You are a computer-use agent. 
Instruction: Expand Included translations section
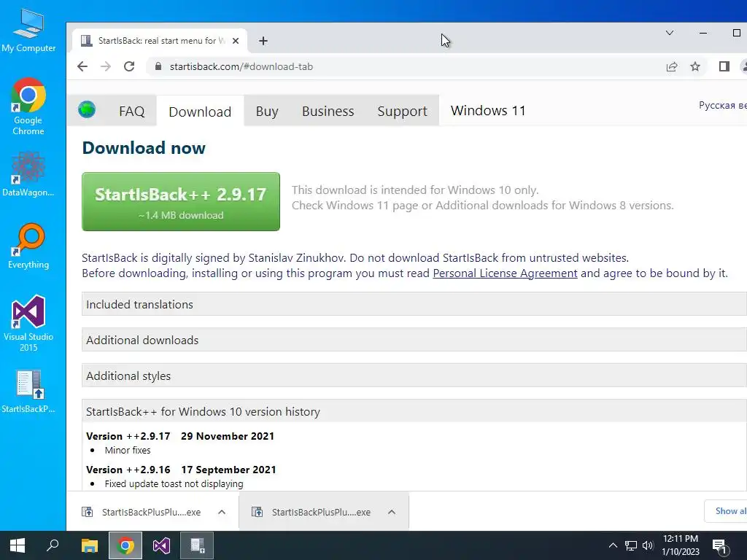414,304
